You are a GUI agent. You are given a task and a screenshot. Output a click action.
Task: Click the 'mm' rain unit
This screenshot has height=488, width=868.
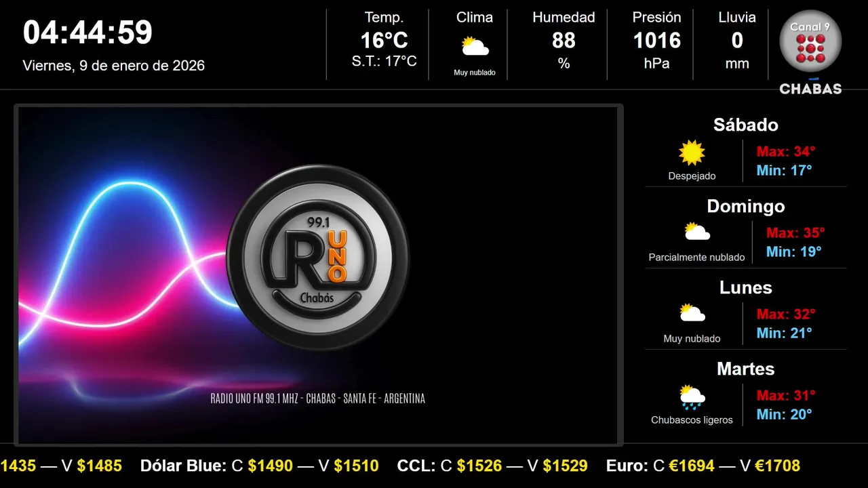pyautogui.click(x=737, y=64)
